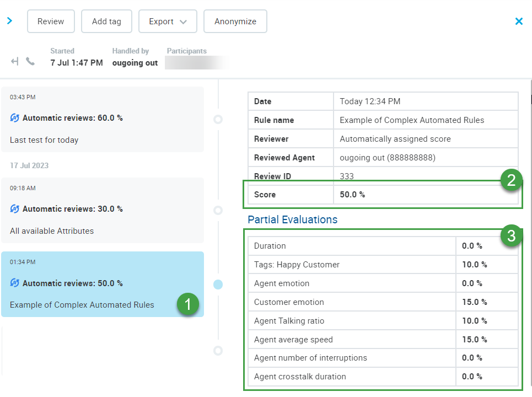Click the Anonymize button

(235, 22)
